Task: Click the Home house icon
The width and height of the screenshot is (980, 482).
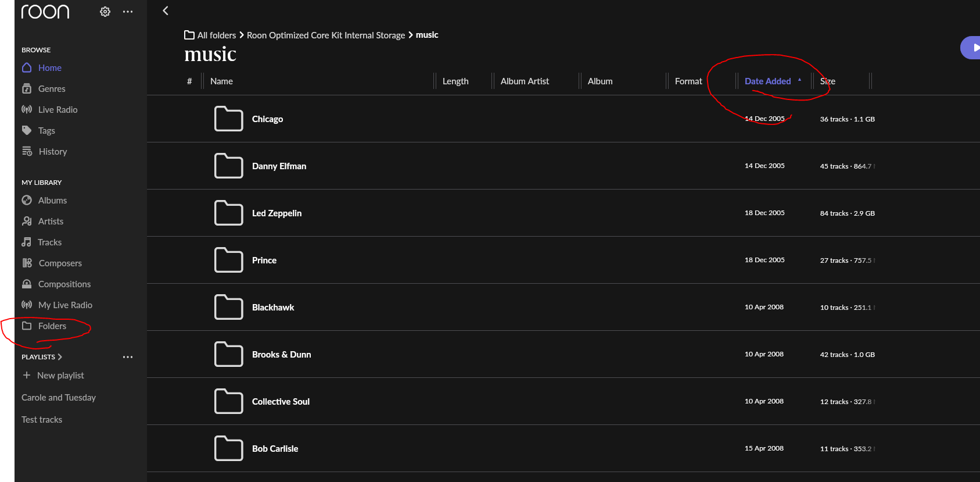Action: click(27, 67)
